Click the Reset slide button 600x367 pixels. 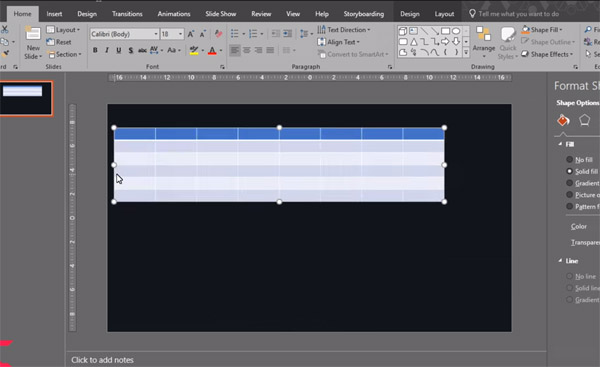[59, 42]
